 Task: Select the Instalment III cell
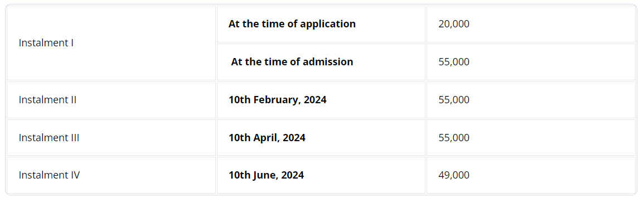[112, 138]
